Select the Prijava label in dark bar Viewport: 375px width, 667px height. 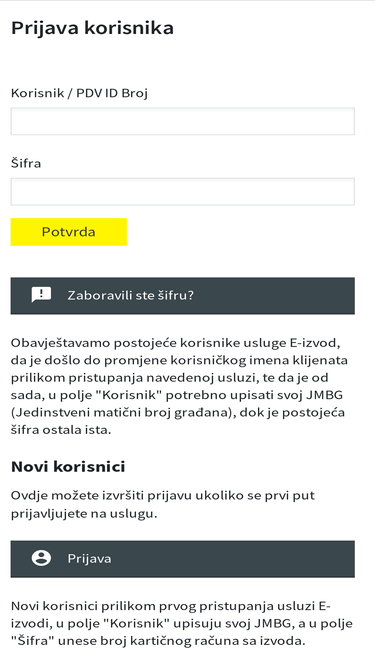coord(89,559)
